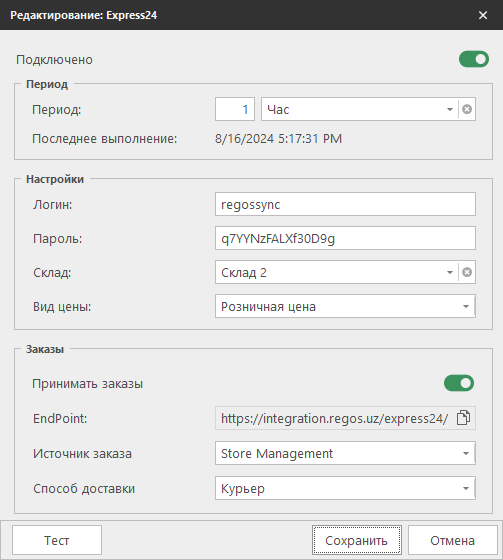Open the Способ доставки dropdown
Viewport: 503px width, 560px height.
pyautogui.click(x=465, y=488)
